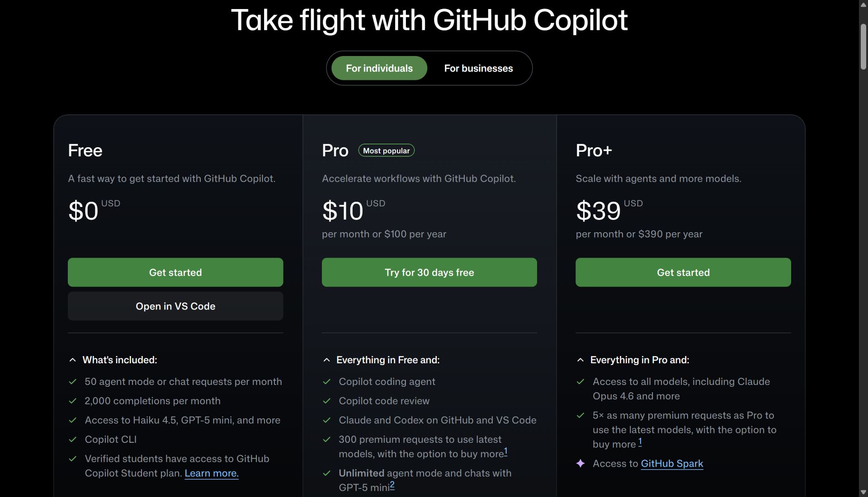Click the scrollbar down arrow

[x=863, y=492]
